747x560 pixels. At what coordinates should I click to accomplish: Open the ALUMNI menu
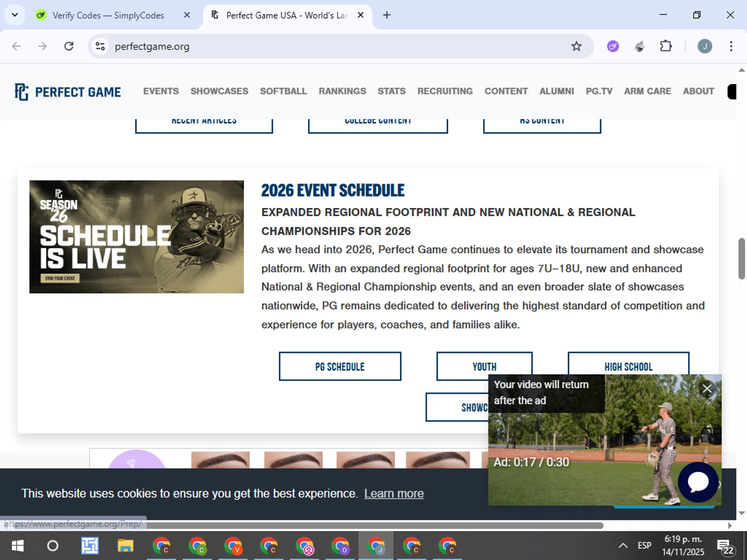(x=557, y=91)
